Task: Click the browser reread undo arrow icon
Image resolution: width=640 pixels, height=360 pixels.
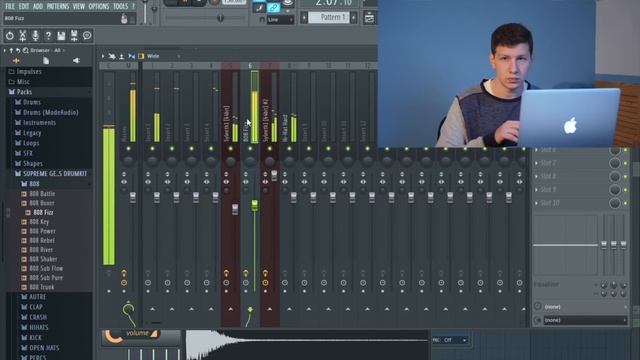Action: point(18,50)
